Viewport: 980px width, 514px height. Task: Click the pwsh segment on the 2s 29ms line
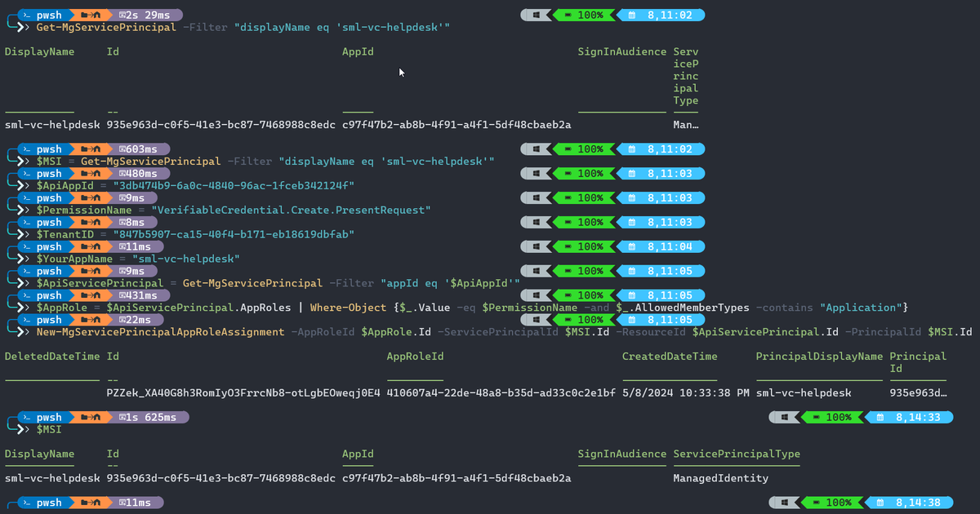(x=44, y=15)
